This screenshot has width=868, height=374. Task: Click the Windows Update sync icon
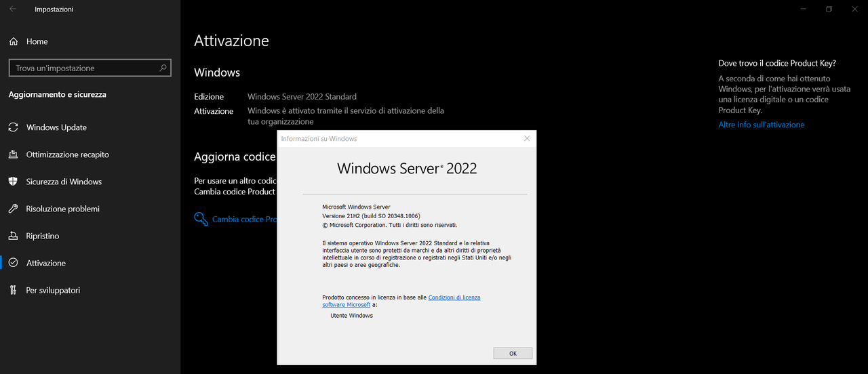click(x=13, y=127)
